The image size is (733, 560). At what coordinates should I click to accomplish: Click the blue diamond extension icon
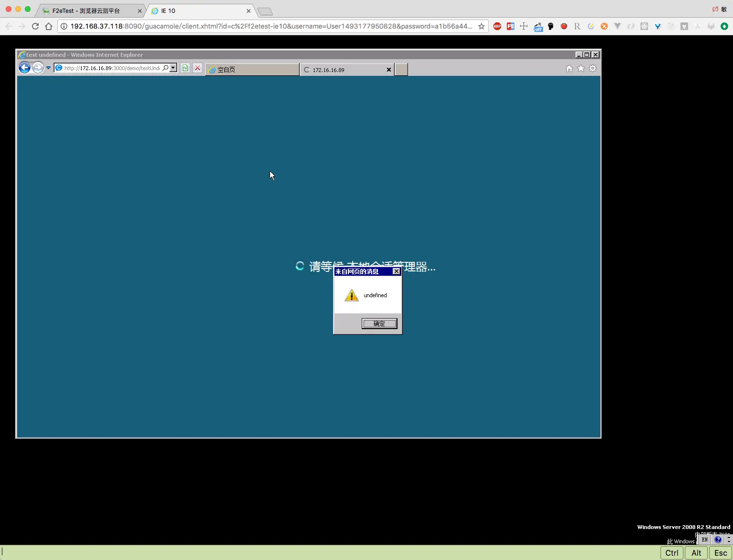click(x=658, y=26)
